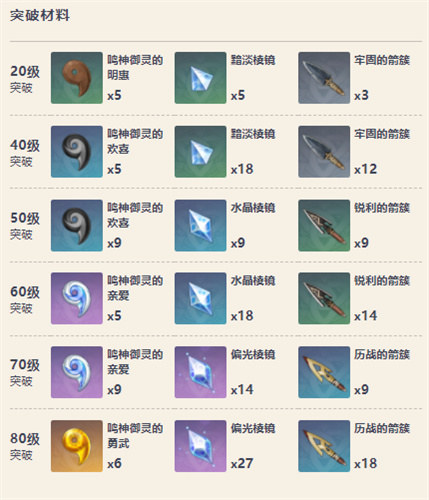The image size is (429, 500).
Task: Click the 鸣神御灵的亲爱 name at 70级
Action: (x=135, y=362)
